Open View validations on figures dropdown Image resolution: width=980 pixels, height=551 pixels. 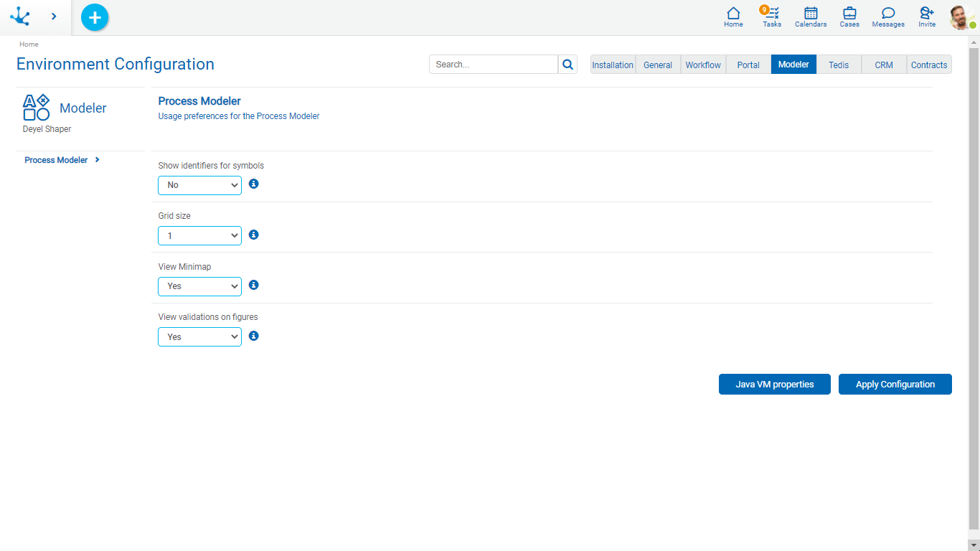pyautogui.click(x=199, y=336)
